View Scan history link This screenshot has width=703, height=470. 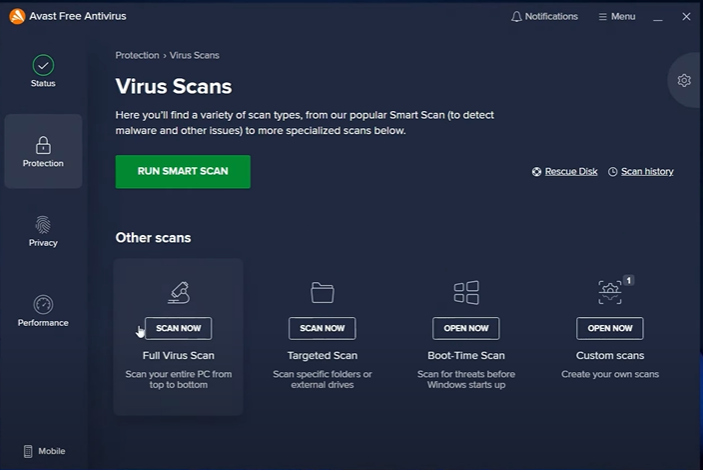[x=647, y=171]
